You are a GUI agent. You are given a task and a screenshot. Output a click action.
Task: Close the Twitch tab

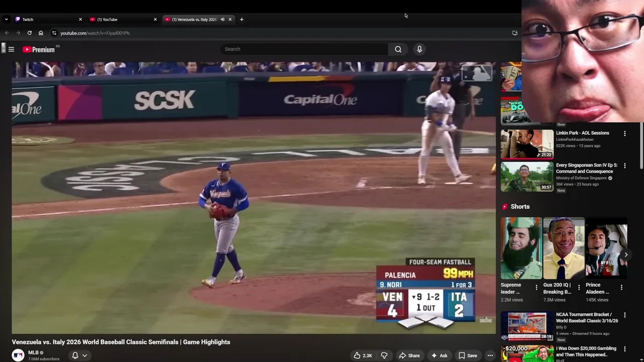pyautogui.click(x=80, y=20)
